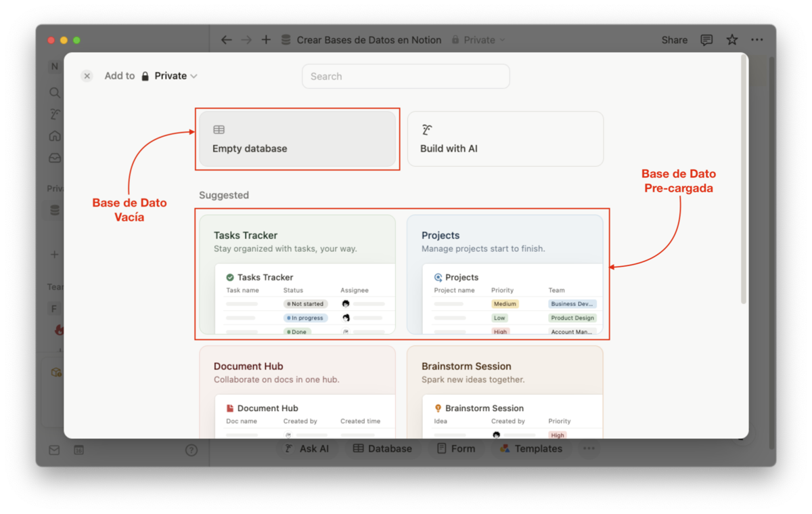Expand the Private location dropdown in dialog
This screenshot has width=812, height=514.
(x=170, y=76)
